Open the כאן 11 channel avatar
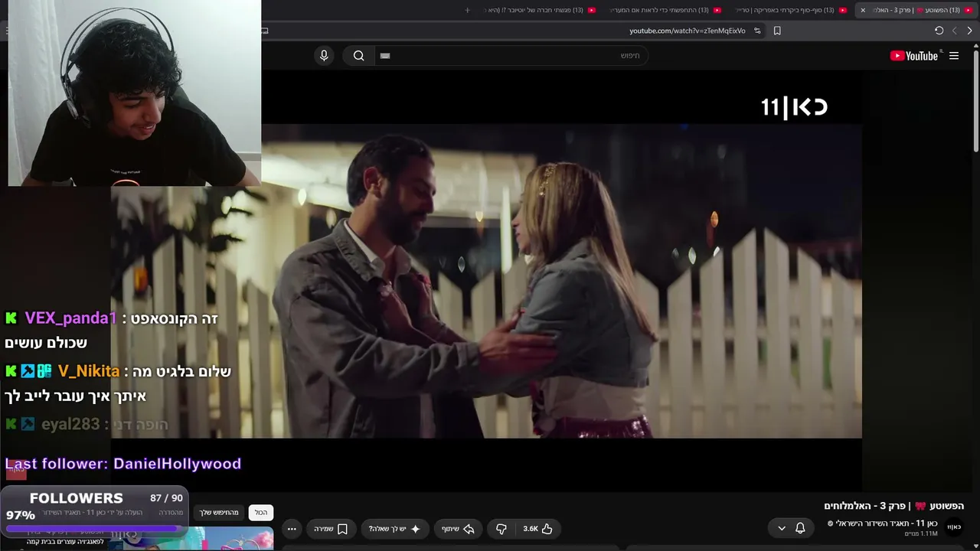The width and height of the screenshot is (980, 551). click(x=953, y=527)
